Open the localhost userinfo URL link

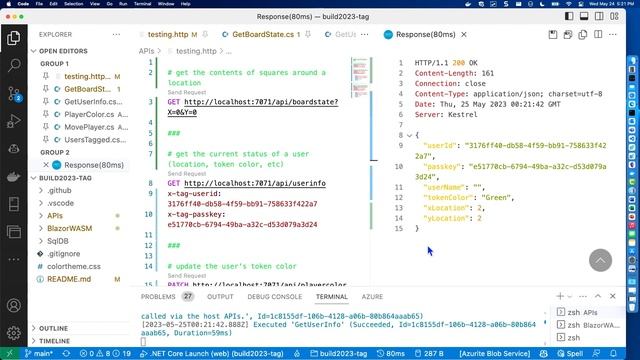click(x=255, y=183)
